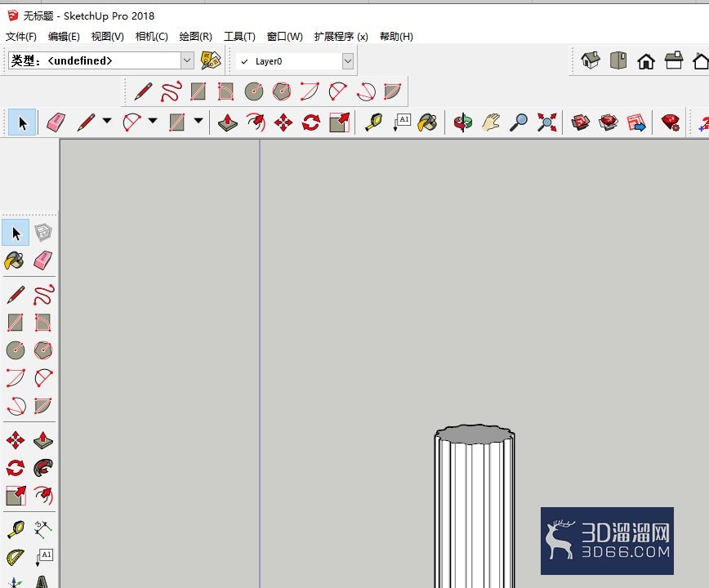Select the Scale tool in left panel

pyautogui.click(x=16, y=496)
